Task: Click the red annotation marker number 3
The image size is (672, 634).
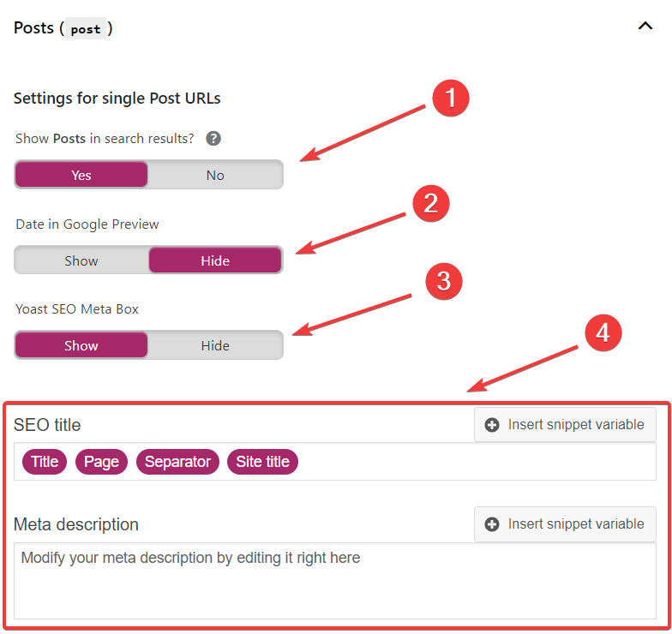Action: coord(443,282)
